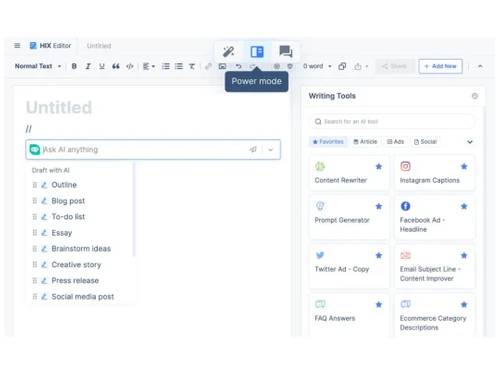
Task: Click the Draft with AI list scrollbar
Action: (134, 210)
